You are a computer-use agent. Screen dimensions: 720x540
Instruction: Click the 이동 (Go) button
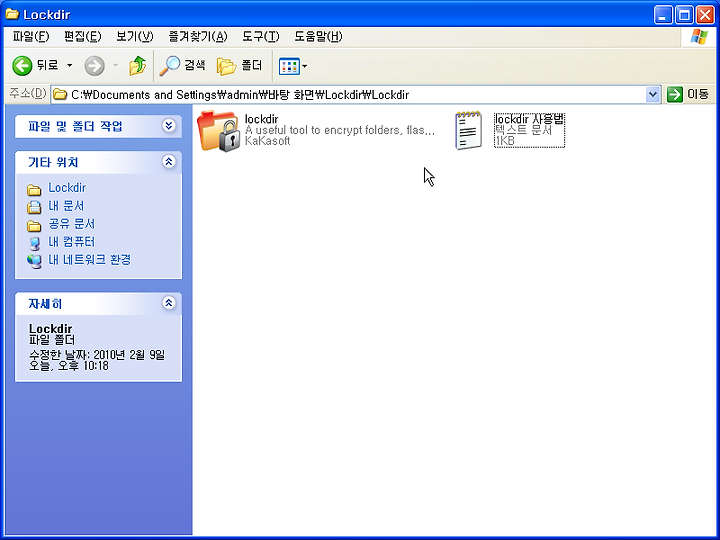(688, 95)
